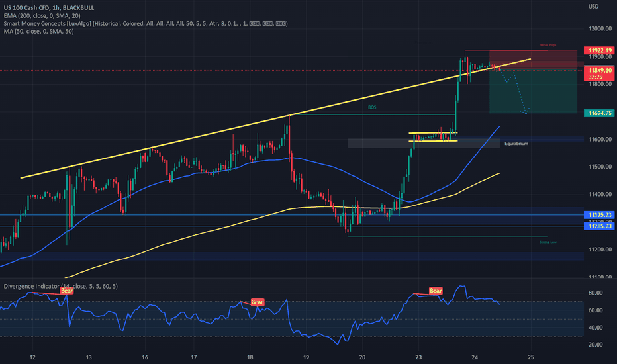The width and height of the screenshot is (617, 364).
Task: Click the Equilibrium label
Action: click(x=516, y=144)
